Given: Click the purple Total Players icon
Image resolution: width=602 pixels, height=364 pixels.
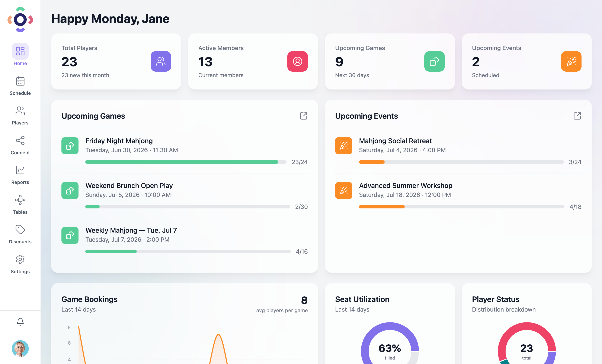Looking at the screenshot, I should pyautogui.click(x=161, y=61).
